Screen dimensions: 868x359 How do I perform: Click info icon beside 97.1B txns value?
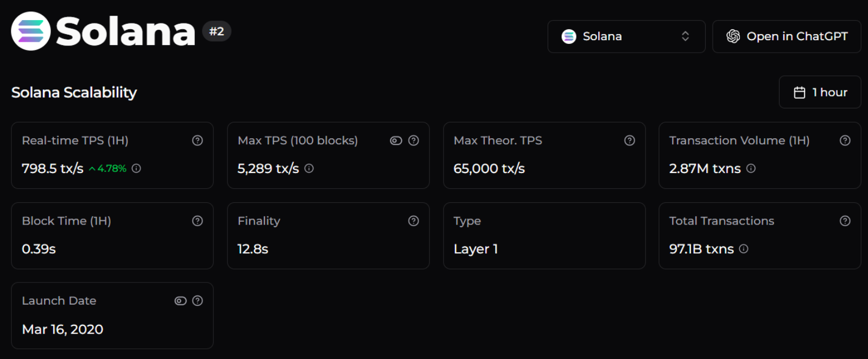[744, 249]
